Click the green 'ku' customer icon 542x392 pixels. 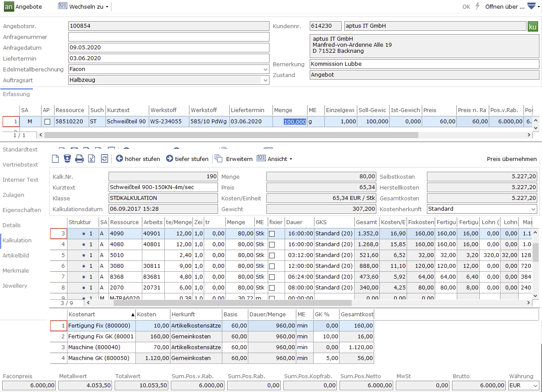[x=533, y=26]
